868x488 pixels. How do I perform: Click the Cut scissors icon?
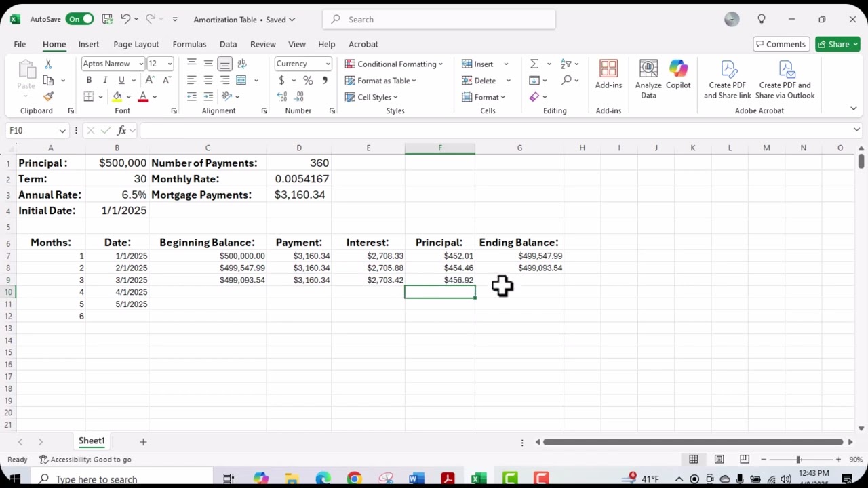click(48, 64)
